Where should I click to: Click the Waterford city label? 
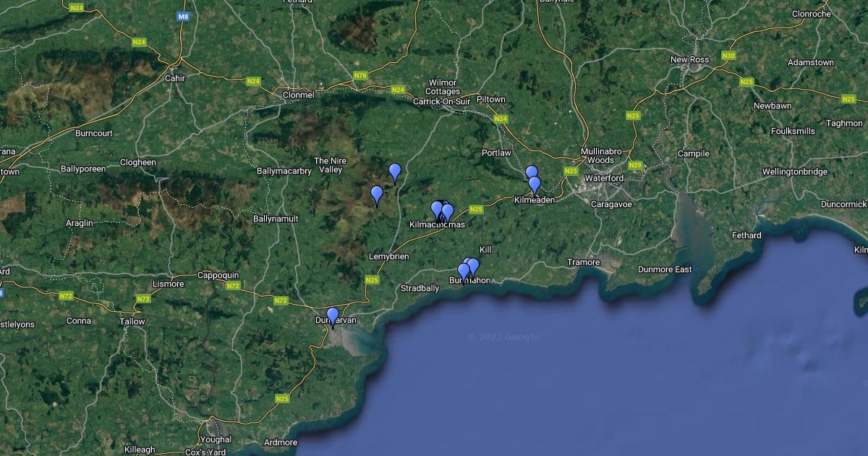[604, 178]
